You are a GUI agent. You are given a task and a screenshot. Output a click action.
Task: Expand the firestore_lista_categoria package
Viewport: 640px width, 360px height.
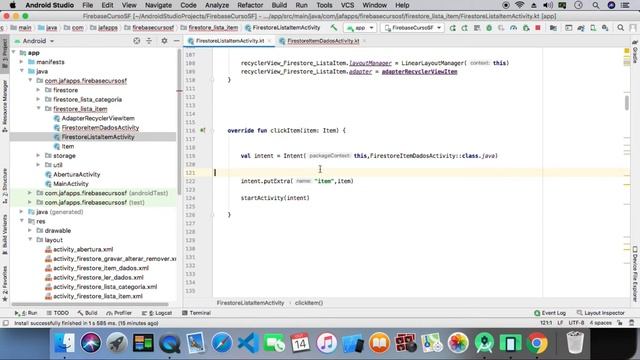(38, 99)
